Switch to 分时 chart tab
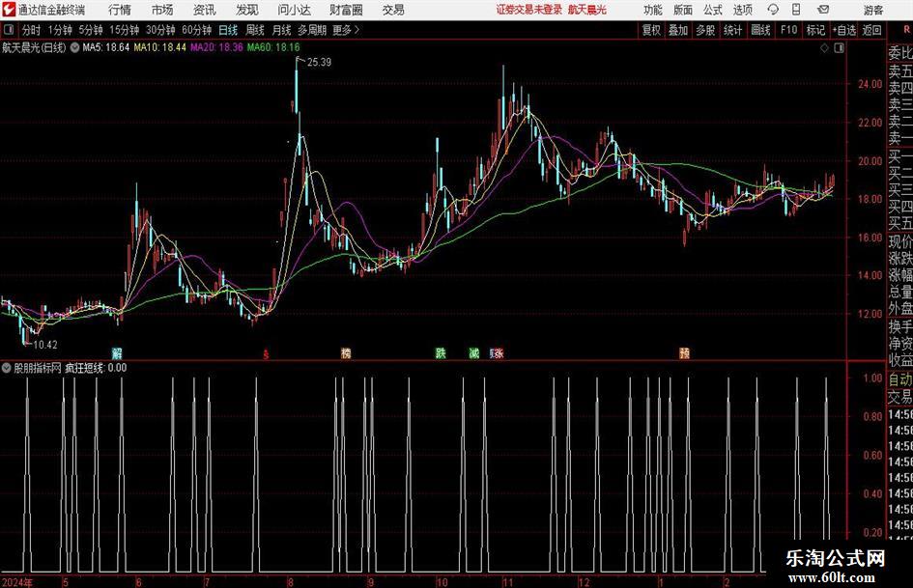 click(x=32, y=30)
